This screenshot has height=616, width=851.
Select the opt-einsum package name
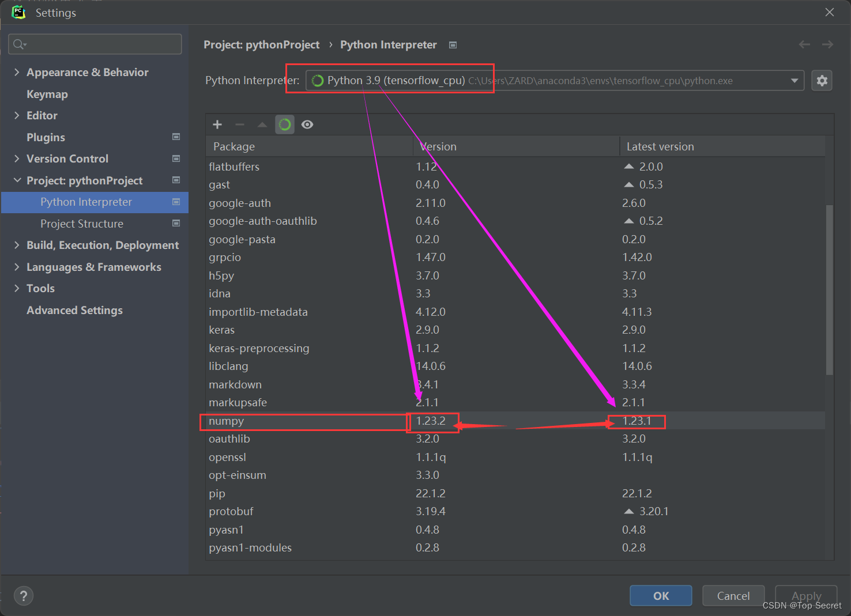[238, 475]
